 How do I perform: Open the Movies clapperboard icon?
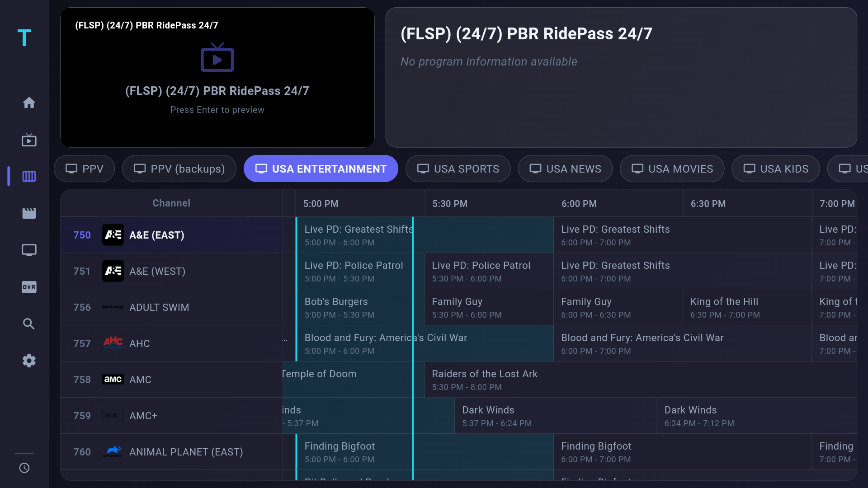(29, 213)
